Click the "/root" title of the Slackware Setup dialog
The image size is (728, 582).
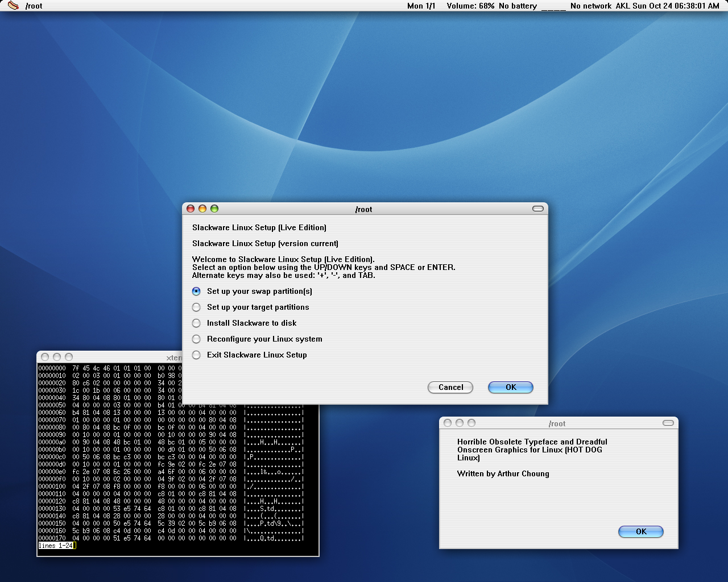pos(364,209)
